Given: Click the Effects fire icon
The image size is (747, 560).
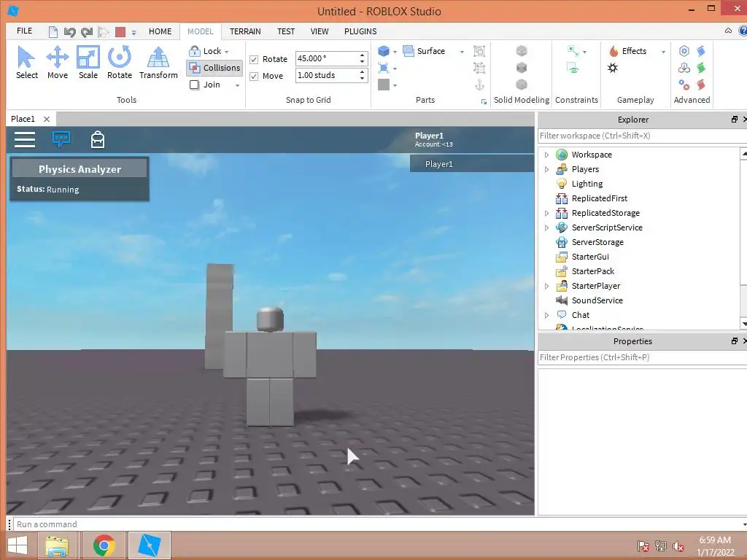Looking at the screenshot, I should coord(614,51).
